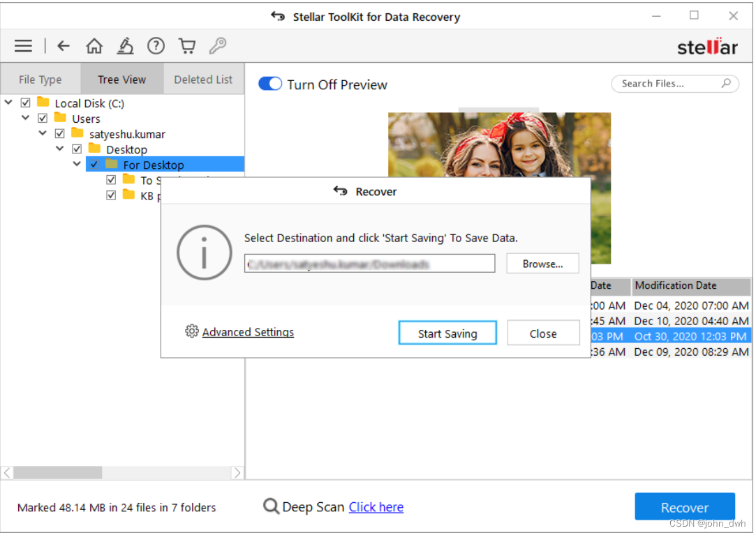Collapse the satyeshu.kumar folder tree
The height and width of the screenshot is (535, 756).
[x=43, y=133]
